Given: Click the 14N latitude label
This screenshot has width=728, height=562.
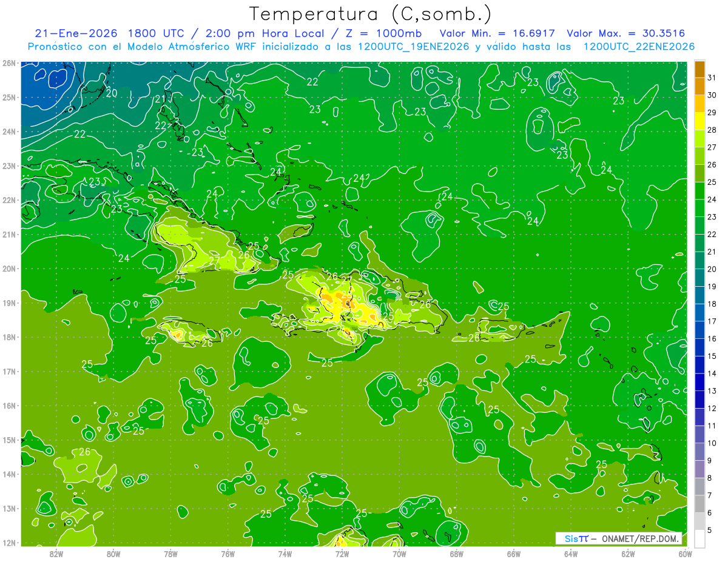Looking at the screenshot, I should [8, 474].
